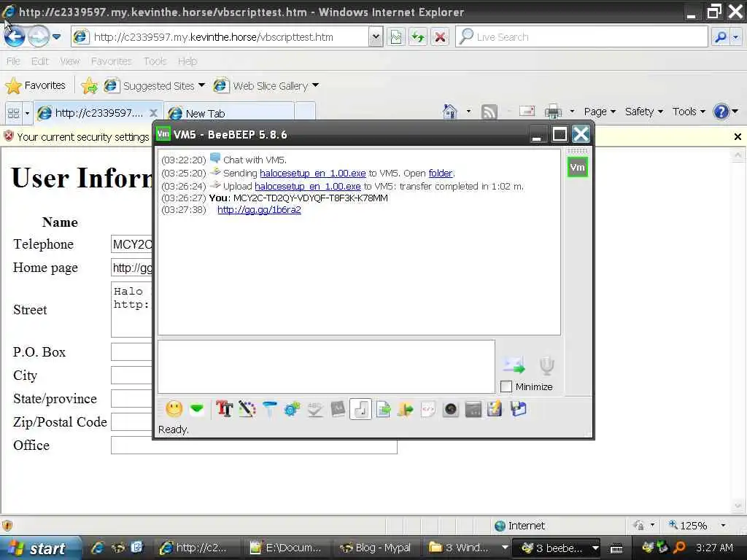Click the blue floppy disks icon

[x=519, y=409]
